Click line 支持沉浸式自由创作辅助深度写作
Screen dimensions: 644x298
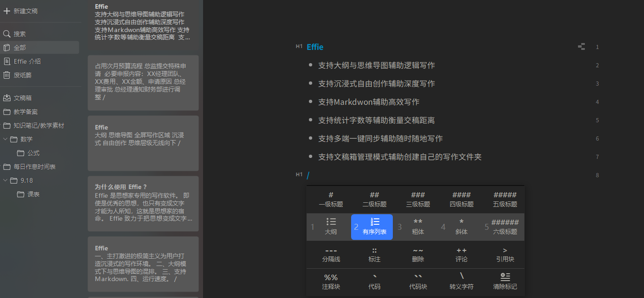coord(376,84)
